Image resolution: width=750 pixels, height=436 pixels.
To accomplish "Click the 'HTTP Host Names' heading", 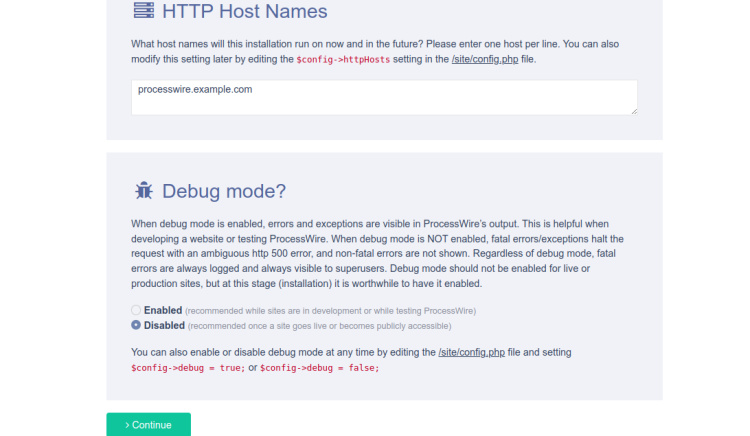I will (244, 11).
